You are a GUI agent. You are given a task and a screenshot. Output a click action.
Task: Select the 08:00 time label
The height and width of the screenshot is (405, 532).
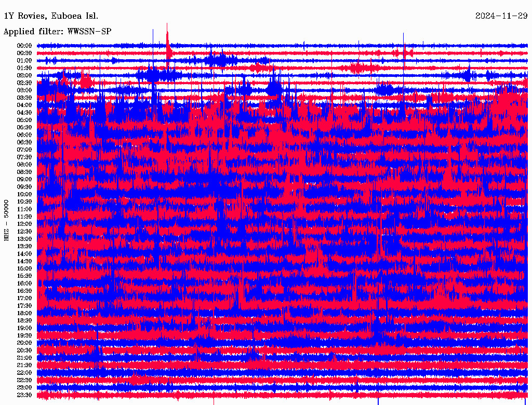coord(24,165)
